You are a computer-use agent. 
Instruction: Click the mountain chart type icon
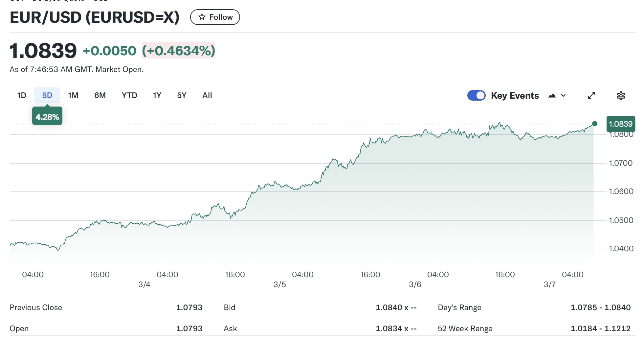click(x=552, y=96)
